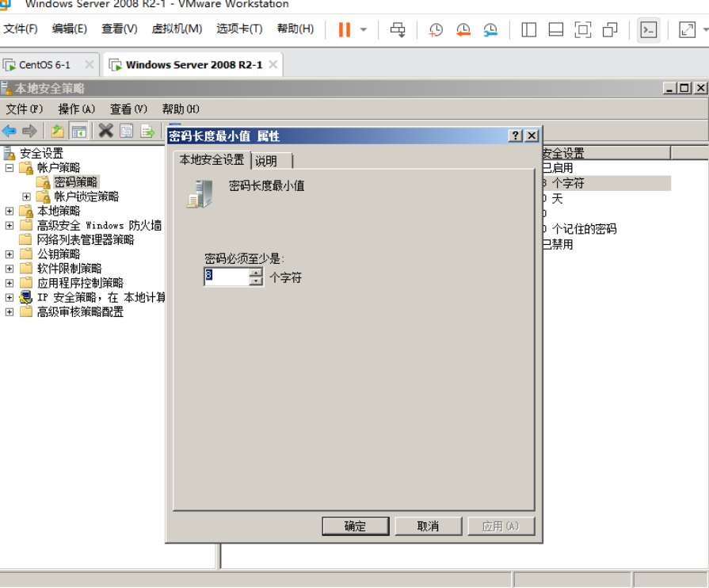The image size is (709, 588).
Task: Expand 高级安全 Windows 防火墙 node
Action: 9,226
